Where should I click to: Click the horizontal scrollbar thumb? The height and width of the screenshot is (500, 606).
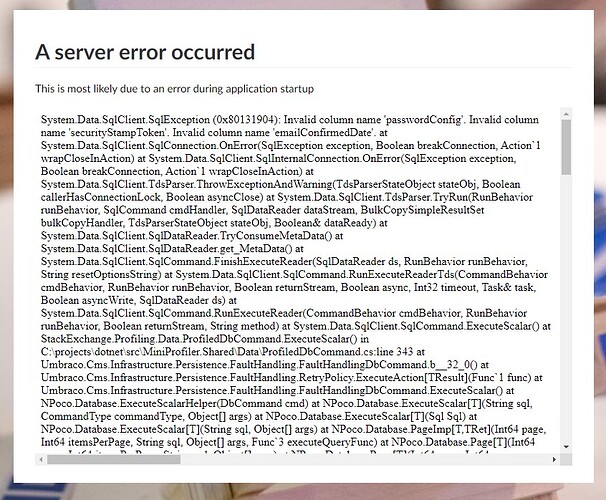(x=114, y=459)
